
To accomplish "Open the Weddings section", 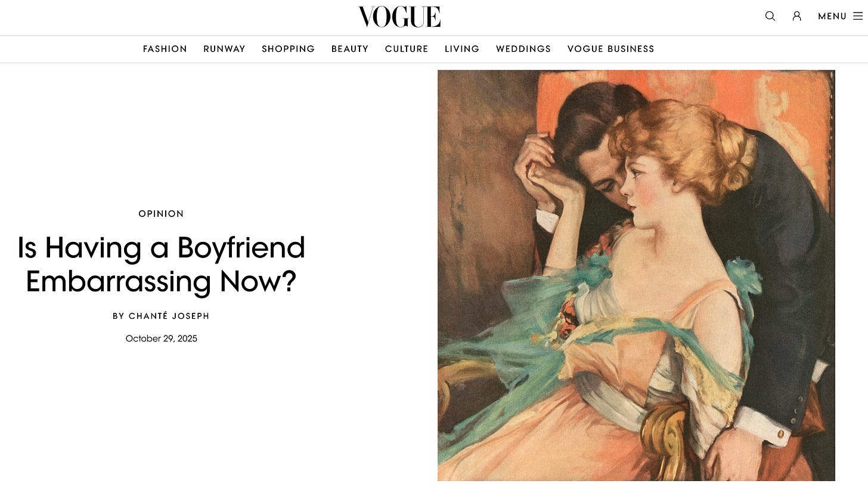I will (x=523, y=49).
